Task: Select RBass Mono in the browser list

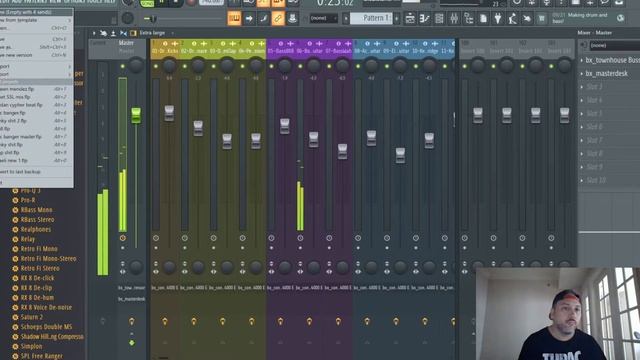Action: [x=36, y=210]
